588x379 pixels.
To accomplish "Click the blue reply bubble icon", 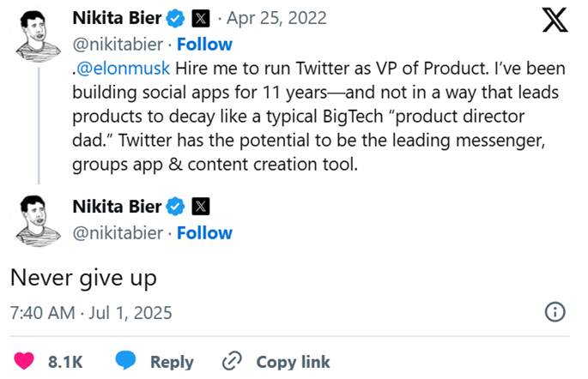I will pyautogui.click(x=127, y=361).
